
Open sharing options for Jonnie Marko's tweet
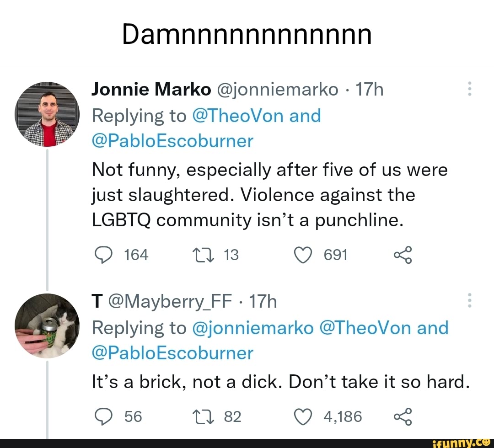[x=403, y=256]
